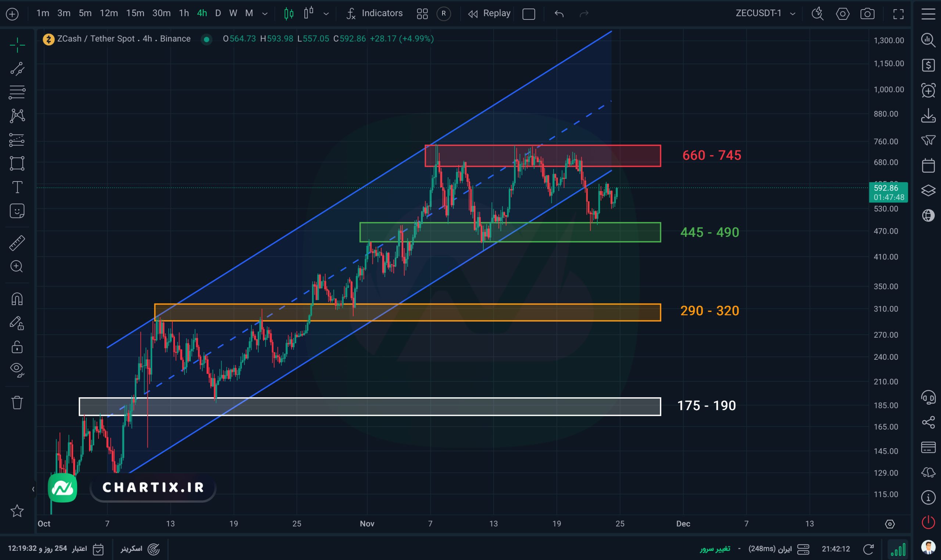Select the trend line drawing tool
The height and width of the screenshot is (560, 941).
coord(17,69)
